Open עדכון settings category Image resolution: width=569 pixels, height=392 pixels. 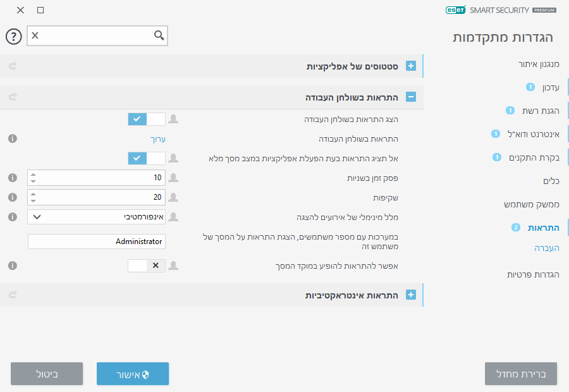click(551, 87)
